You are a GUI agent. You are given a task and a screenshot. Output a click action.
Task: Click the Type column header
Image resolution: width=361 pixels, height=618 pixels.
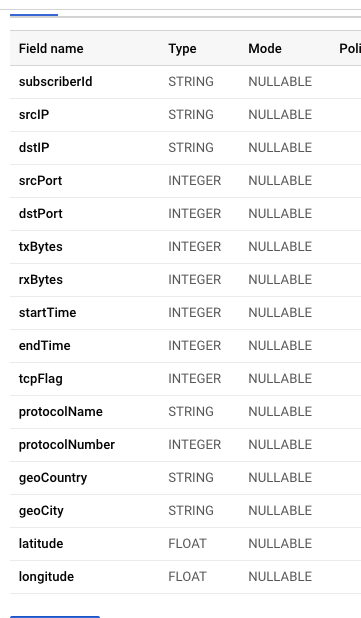[x=182, y=48]
